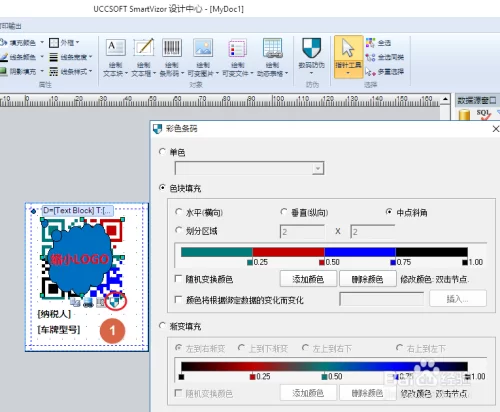Click the 阴影填充 shadow fill icon

[3, 71]
